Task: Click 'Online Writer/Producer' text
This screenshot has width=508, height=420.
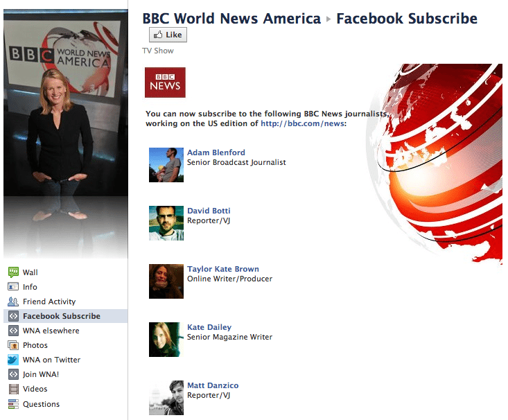Action: [229, 279]
